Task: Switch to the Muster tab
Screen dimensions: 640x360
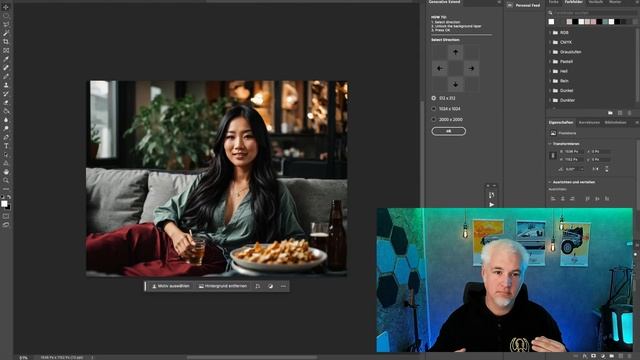Action: 615,2
